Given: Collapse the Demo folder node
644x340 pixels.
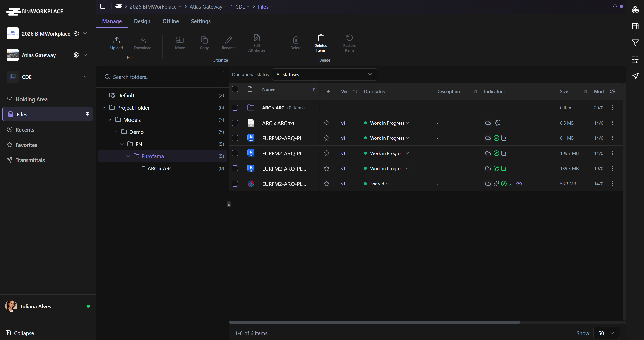Looking at the screenshot, I should [116, 132].
